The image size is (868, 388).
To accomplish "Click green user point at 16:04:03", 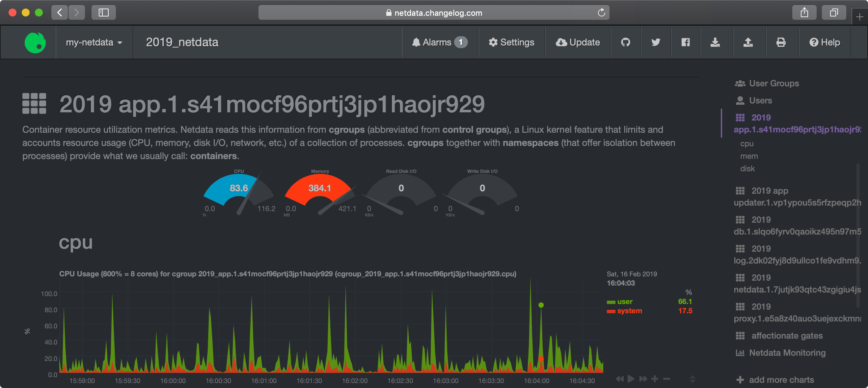I will (x=541, y=305).
